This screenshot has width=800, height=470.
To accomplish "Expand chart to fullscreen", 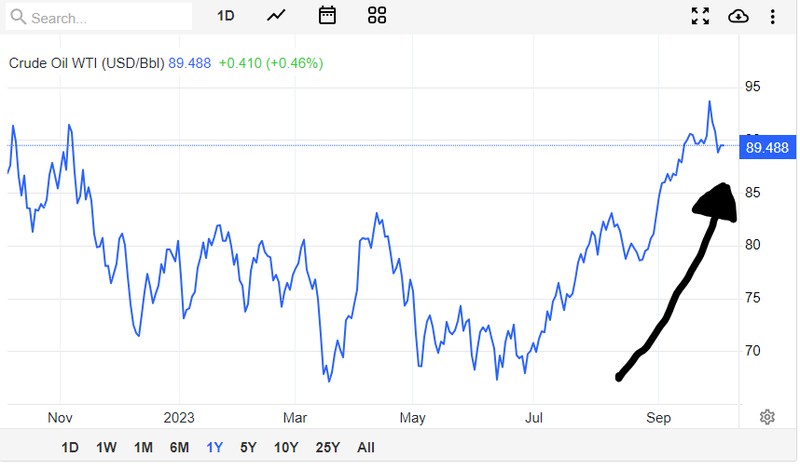I will [x=701, y=16].
